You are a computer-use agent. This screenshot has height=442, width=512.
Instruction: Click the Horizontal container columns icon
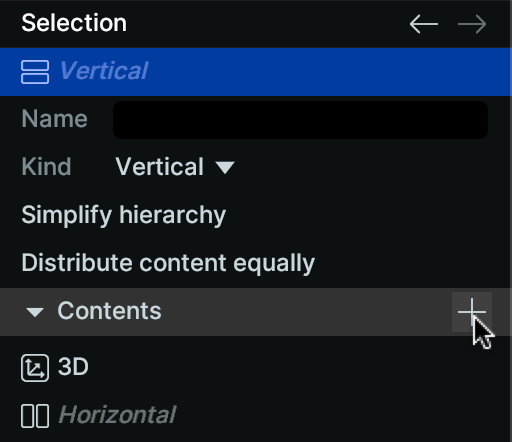pos(35,416)
